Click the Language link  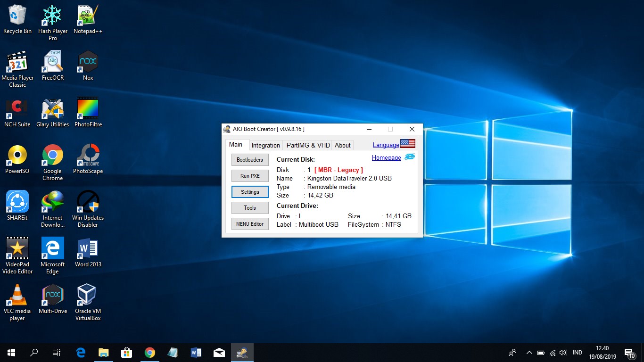(386, 145)
